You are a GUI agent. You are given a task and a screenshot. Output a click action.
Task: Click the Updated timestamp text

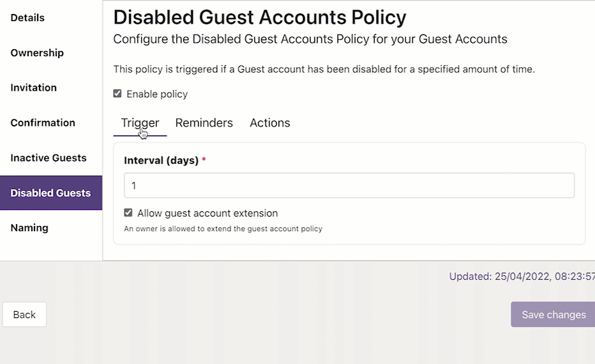(x=522, y=277)
